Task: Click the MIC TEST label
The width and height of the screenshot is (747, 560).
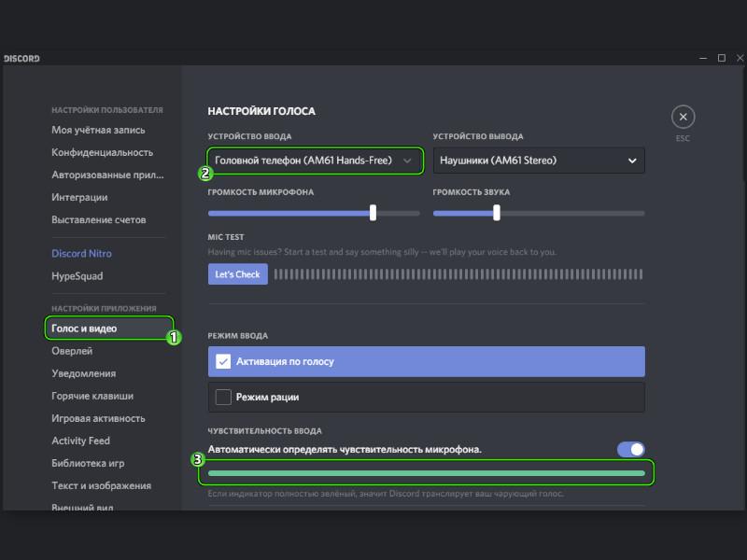Action: tap(226, 237)
